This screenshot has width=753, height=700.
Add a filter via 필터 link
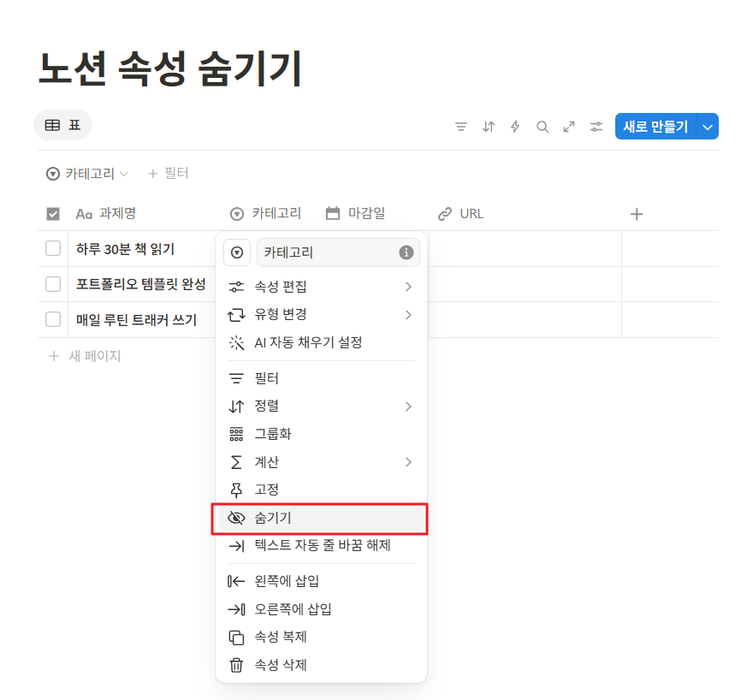168,173
